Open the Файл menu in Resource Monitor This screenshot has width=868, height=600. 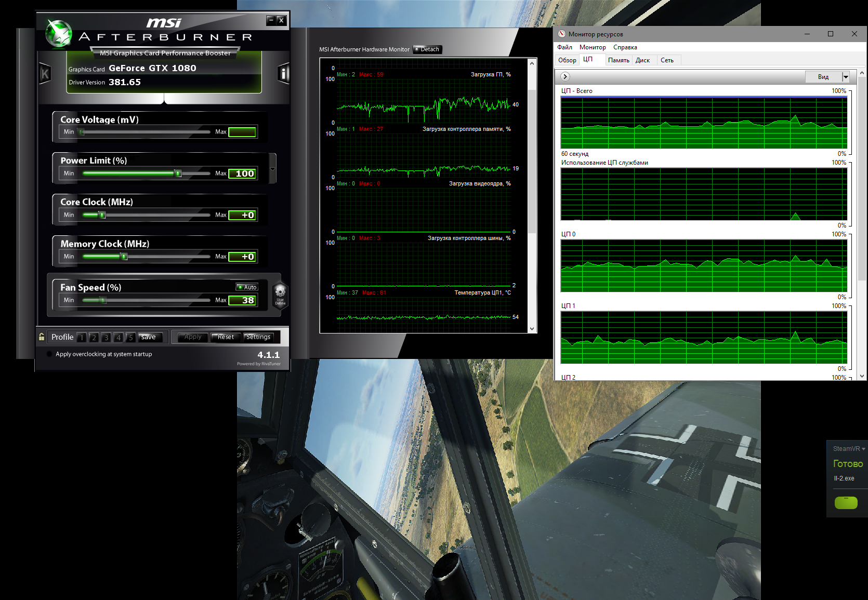(x=564, y=47)
